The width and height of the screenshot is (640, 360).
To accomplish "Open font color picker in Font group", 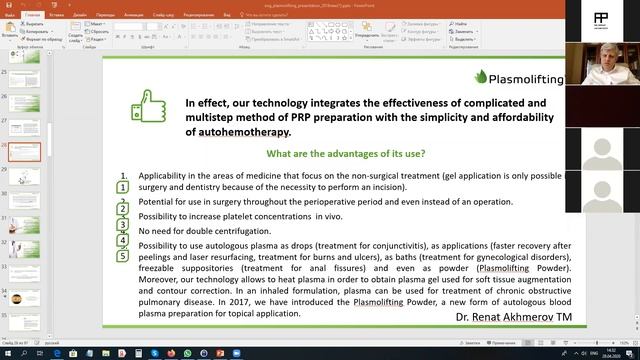I will (180, 37).
